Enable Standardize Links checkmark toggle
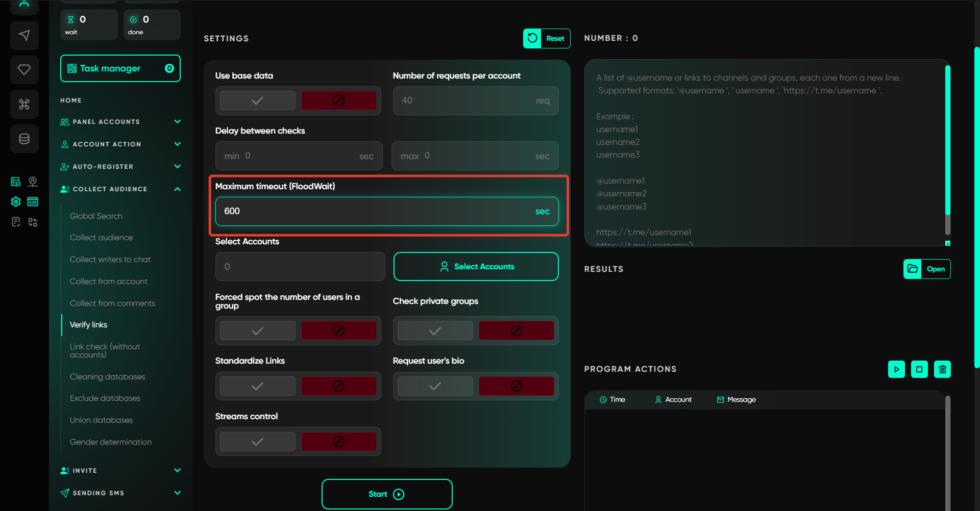 click(x=258, y=386)
